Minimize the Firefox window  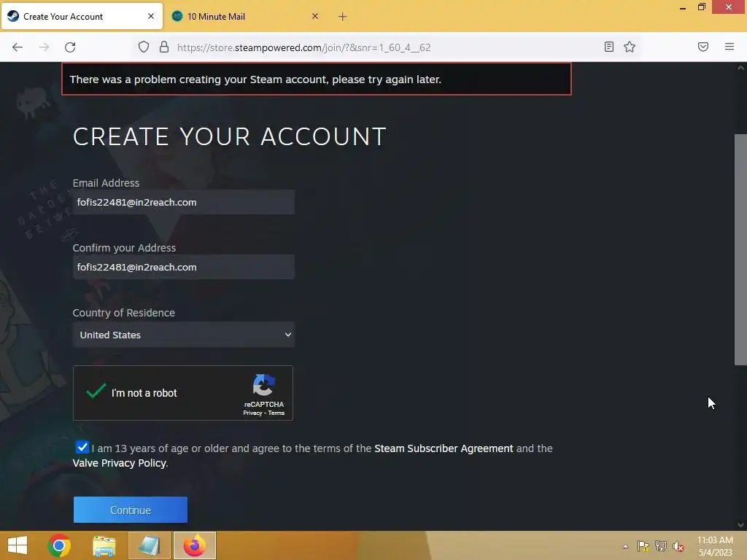point(683,7)
